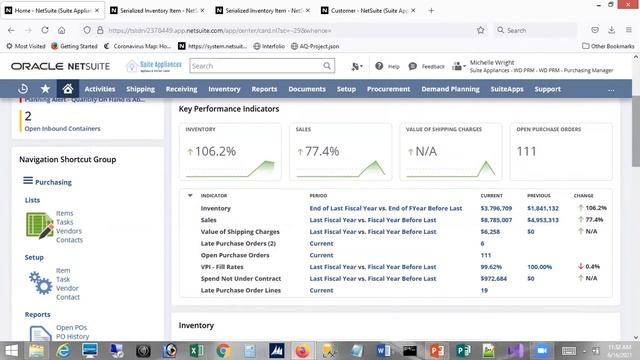The width and height of the screenshot is (640, 360).
Task: Focus the Firefox search box
Action: point(536,30)
